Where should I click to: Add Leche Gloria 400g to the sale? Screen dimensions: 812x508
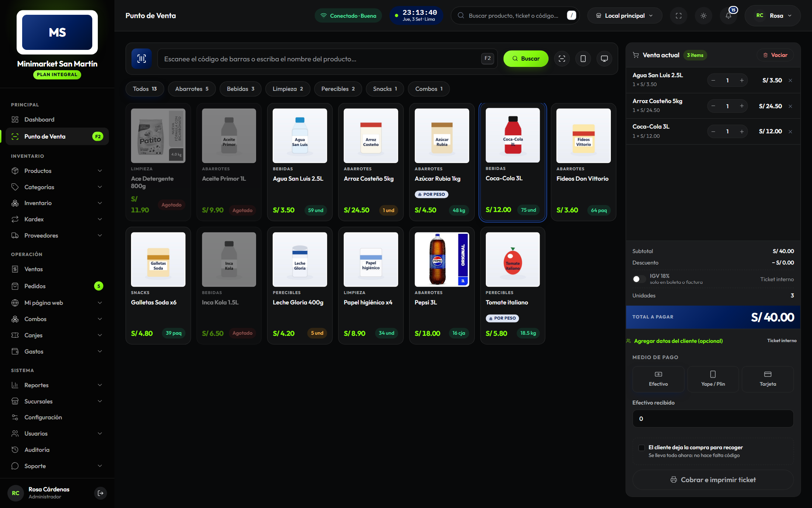pos(300,286)
